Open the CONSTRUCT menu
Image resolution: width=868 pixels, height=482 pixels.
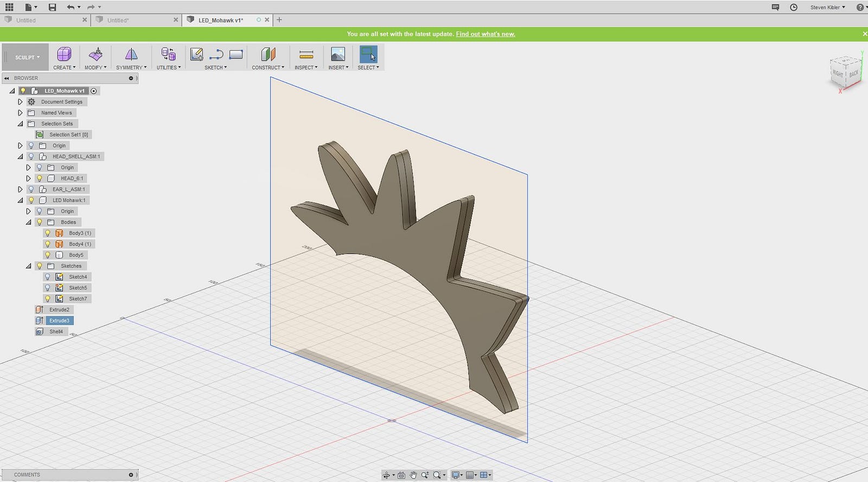click(x=268, y=67)
